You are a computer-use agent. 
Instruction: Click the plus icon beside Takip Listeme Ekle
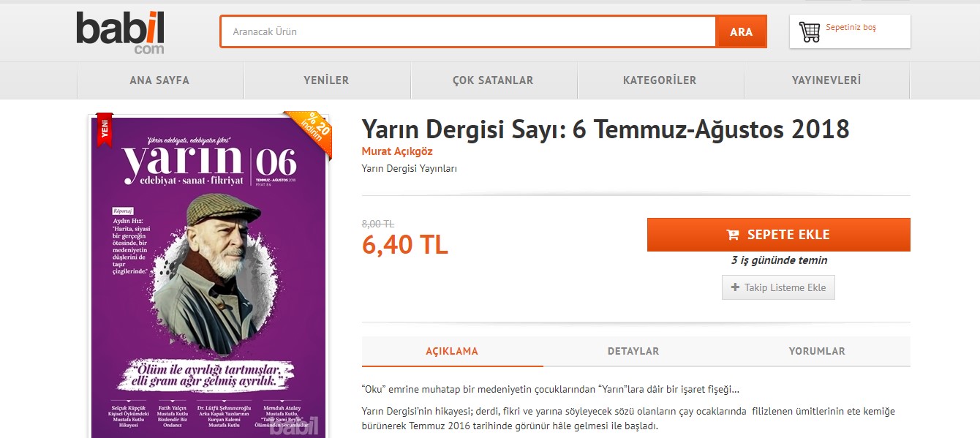coord(735,287)
